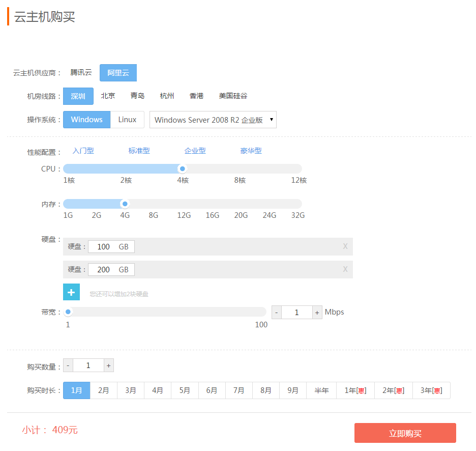Choose the 香港 data center line
The image size is (476, 451).
[x=196, y=96]
